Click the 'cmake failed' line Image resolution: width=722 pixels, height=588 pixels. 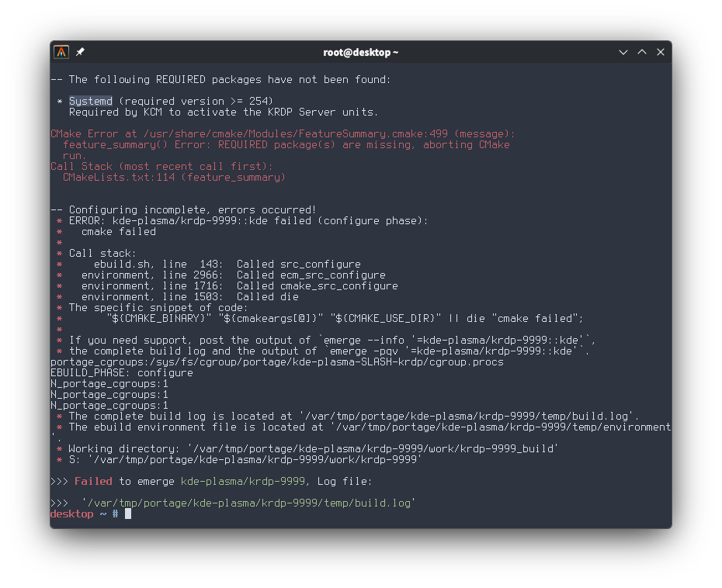point(119,231)
